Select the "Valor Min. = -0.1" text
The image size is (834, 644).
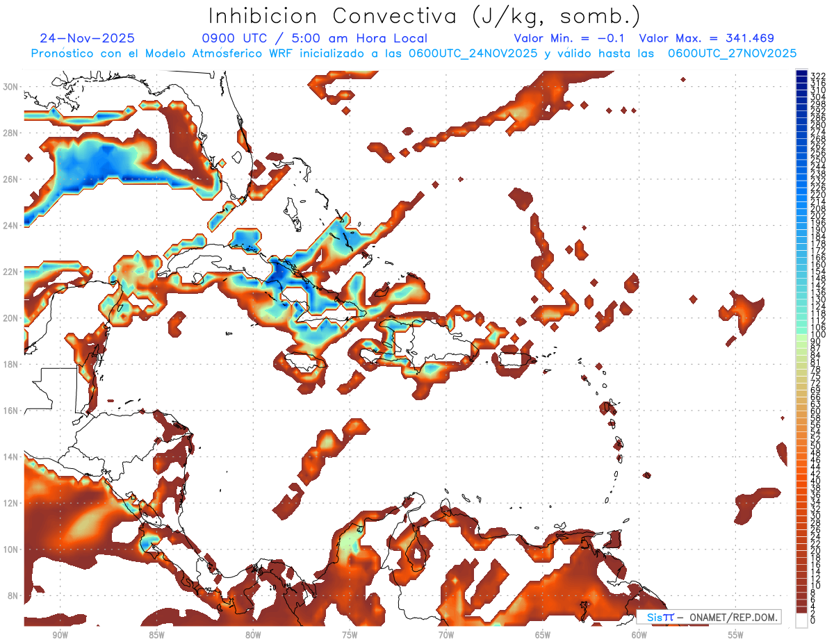(569, 39)
